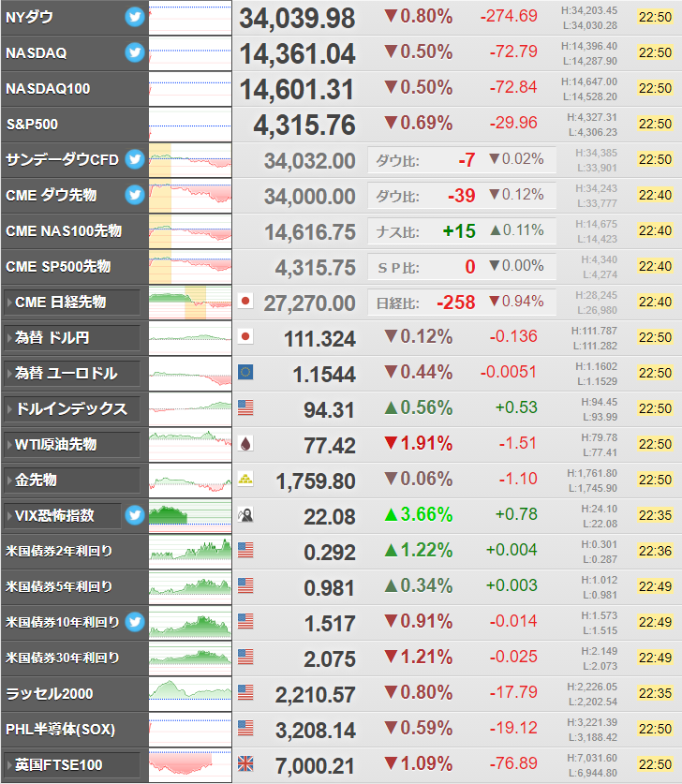Click the 22:35 timestamp in VIX row
The width and height of the screenshot is (682, 784).
coord(655,515)
